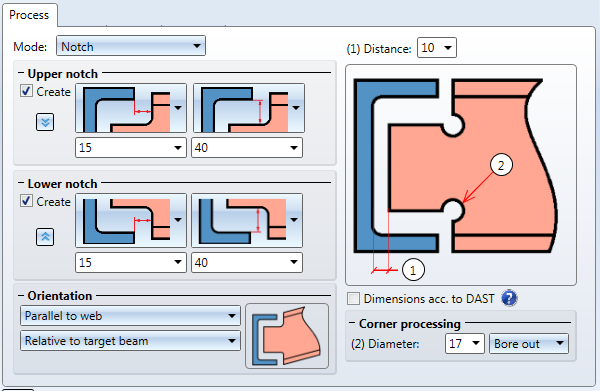This screenshot has height=391, width=600.
Task: Click the Orientation section heading
Action: click(60, 296)
